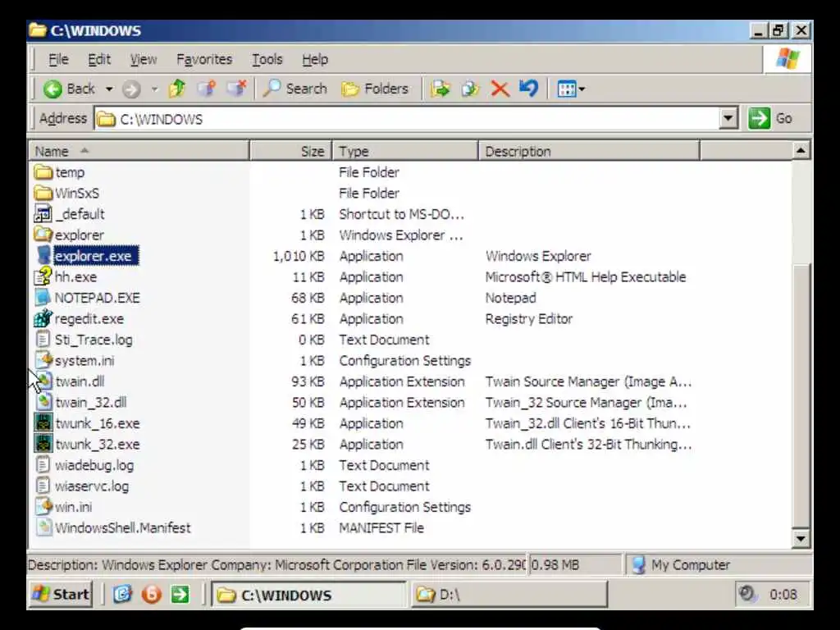Click the scroll down arrow of file list

coord(801,538)
